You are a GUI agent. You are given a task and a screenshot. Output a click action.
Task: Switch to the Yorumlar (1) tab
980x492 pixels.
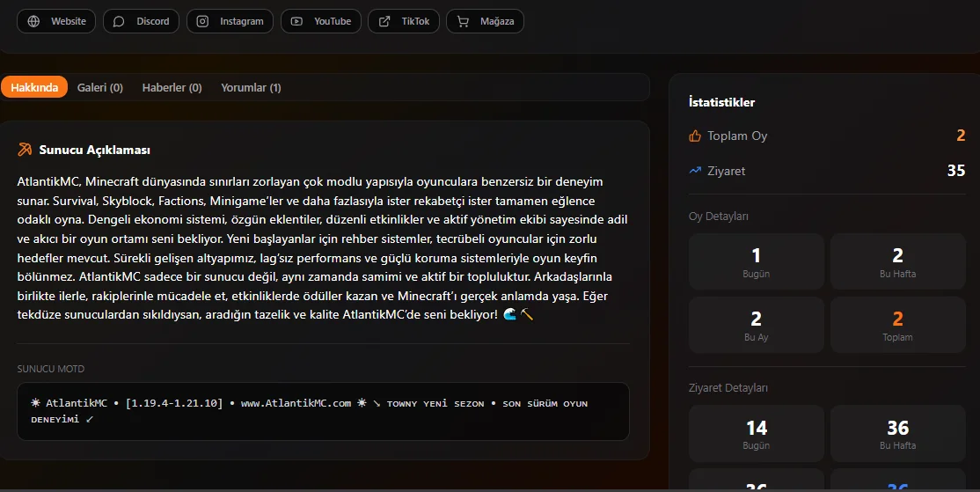point(251,87)
